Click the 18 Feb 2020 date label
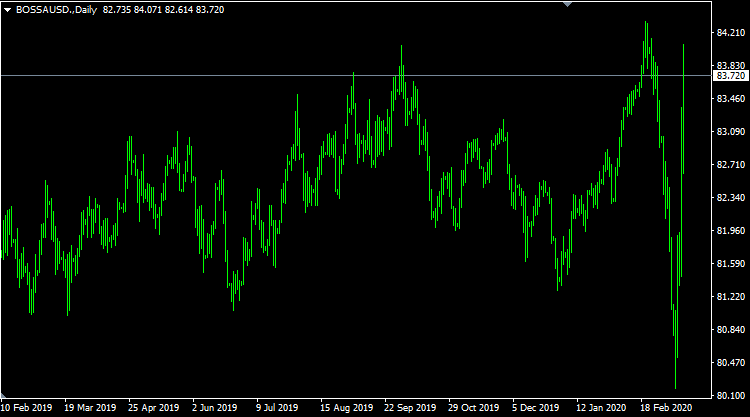This screenshot has height=417, width=750. coord(666,407)
